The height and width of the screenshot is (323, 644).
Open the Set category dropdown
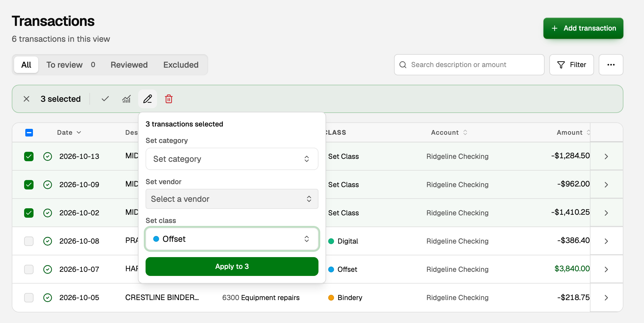232,159
